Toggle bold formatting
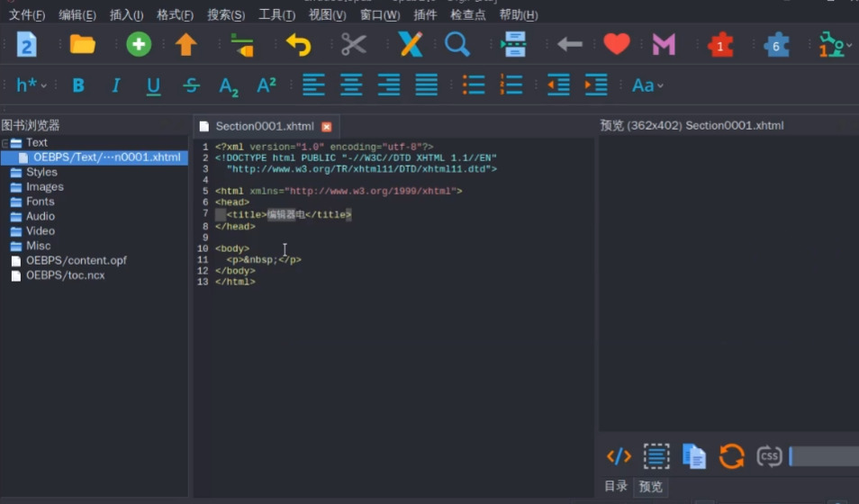The image size is (859, 504). pos(78,85)
